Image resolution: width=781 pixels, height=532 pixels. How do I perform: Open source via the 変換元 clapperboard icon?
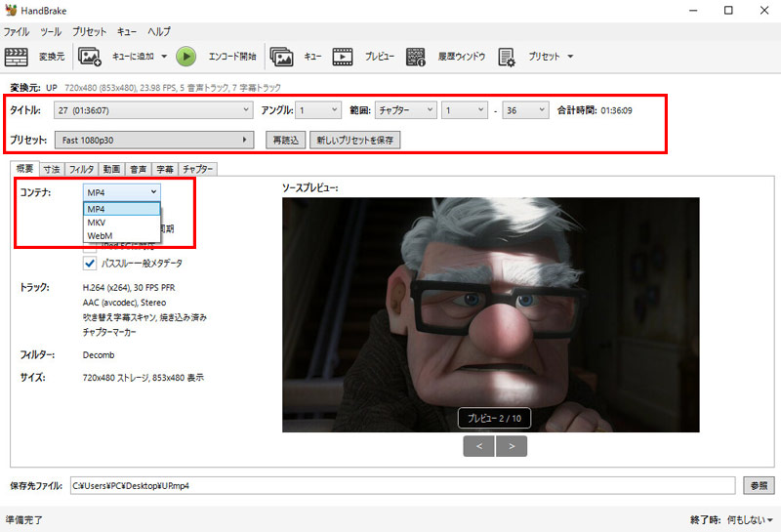(16, 57)
